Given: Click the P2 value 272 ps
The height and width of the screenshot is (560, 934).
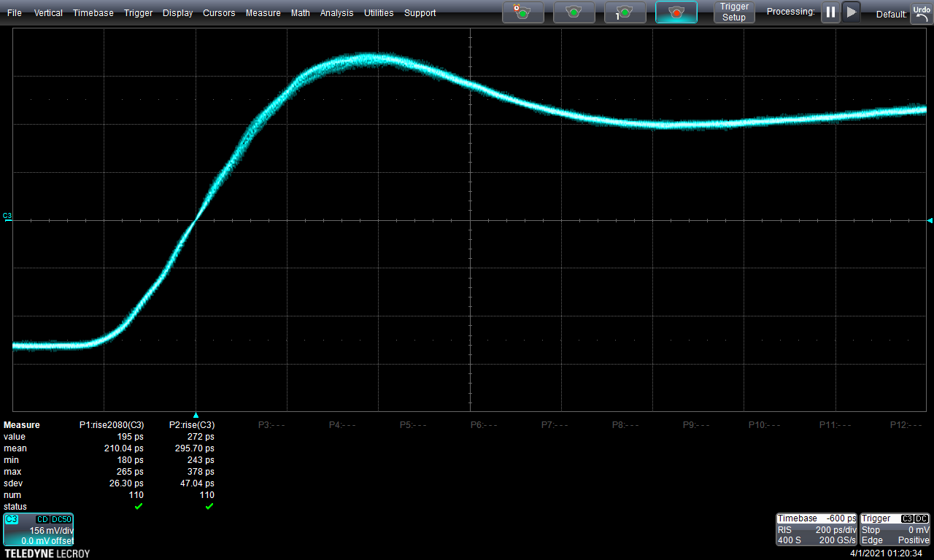Looking at the screenshot, I should tap(201, 437).
